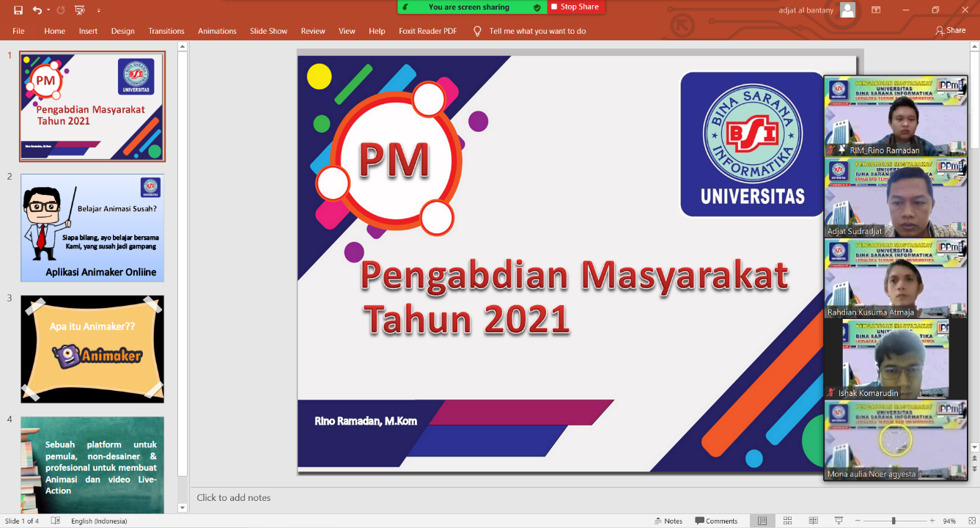Open the File menu

(18, 31)
